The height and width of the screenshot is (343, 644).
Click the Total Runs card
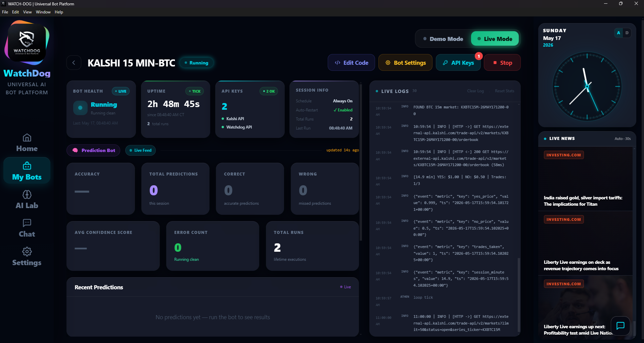(x=312, y=246)
